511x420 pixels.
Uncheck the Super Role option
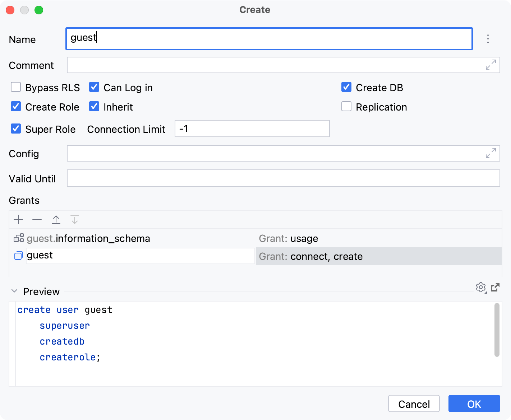coord(16,129)
